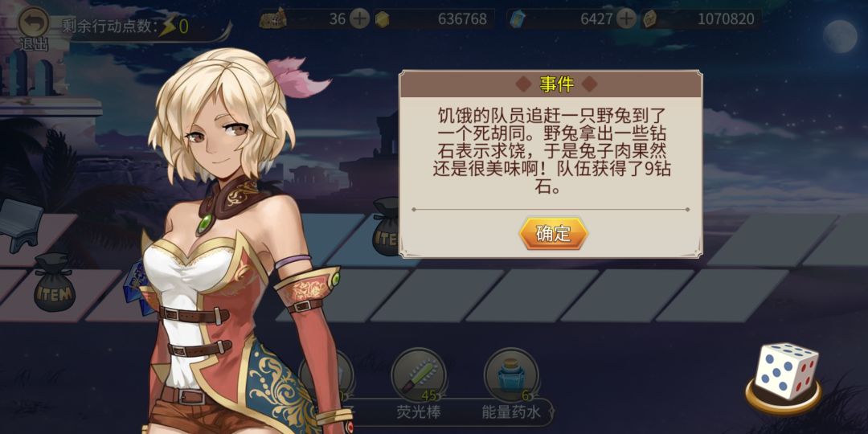The width and height of the screenshot is (868, 434).
Task: Select the 荧光棒 glow stick item
Action: [419, 375]
